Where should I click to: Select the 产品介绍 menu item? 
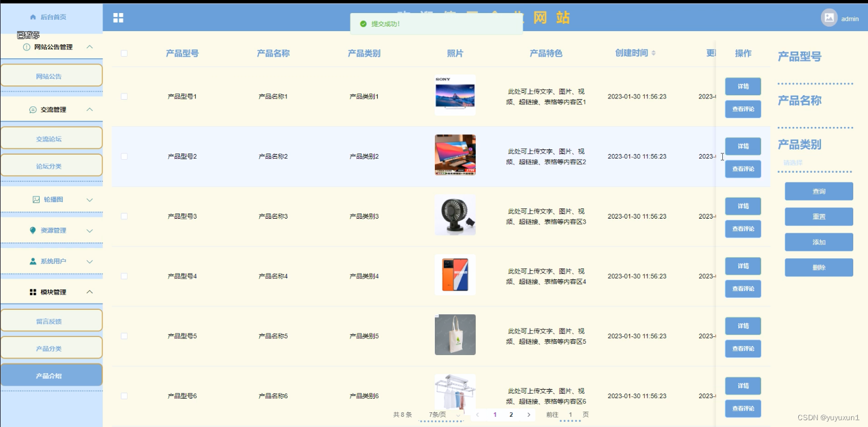(52, 375)
